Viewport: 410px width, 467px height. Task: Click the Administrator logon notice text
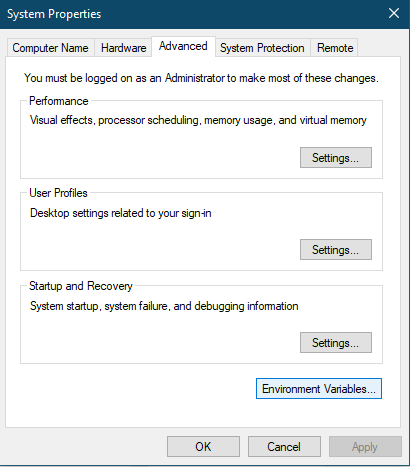tap(201, 78)
